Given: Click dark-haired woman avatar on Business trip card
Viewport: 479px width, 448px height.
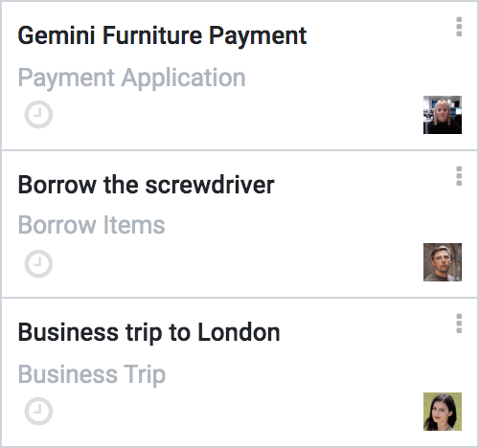Looking at the screenshot, I should pos(443,412).
